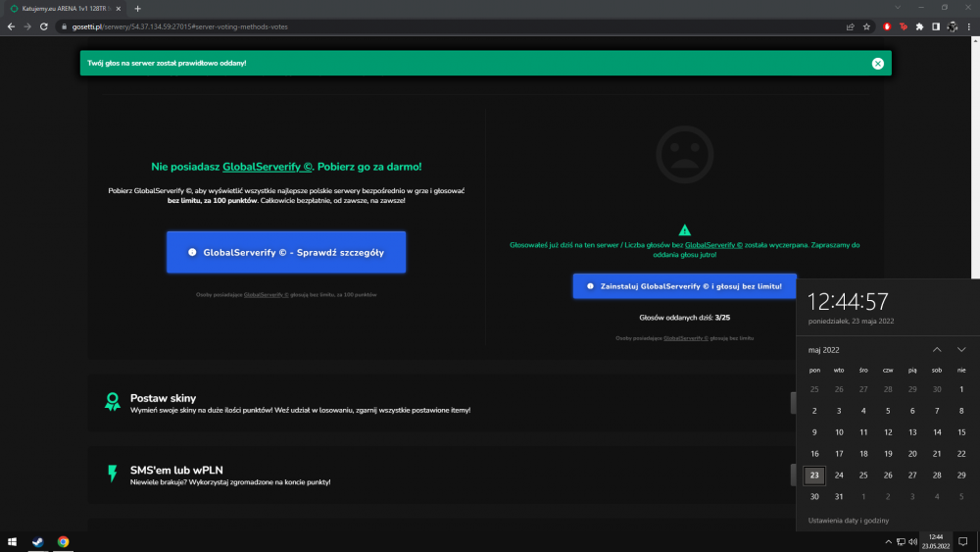
Task: Dismiss the green vote confirmation banner
Action: pyautogui.click(x=877, y=63)
